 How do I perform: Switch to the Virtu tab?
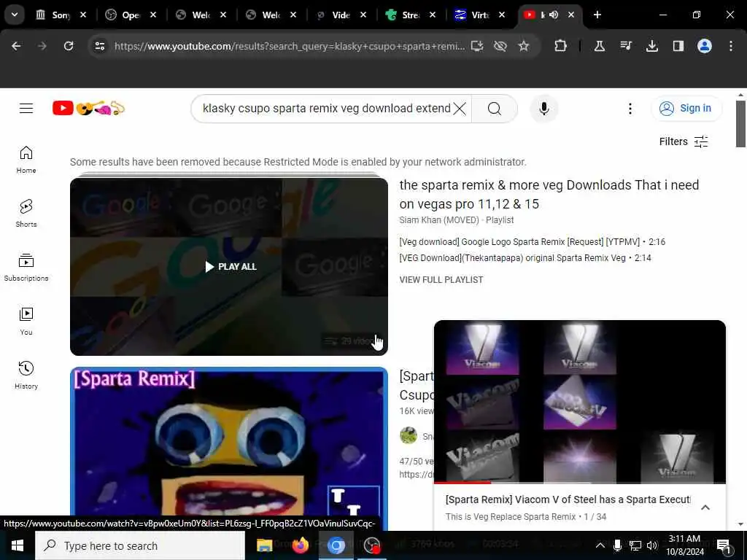pos(480,15)
